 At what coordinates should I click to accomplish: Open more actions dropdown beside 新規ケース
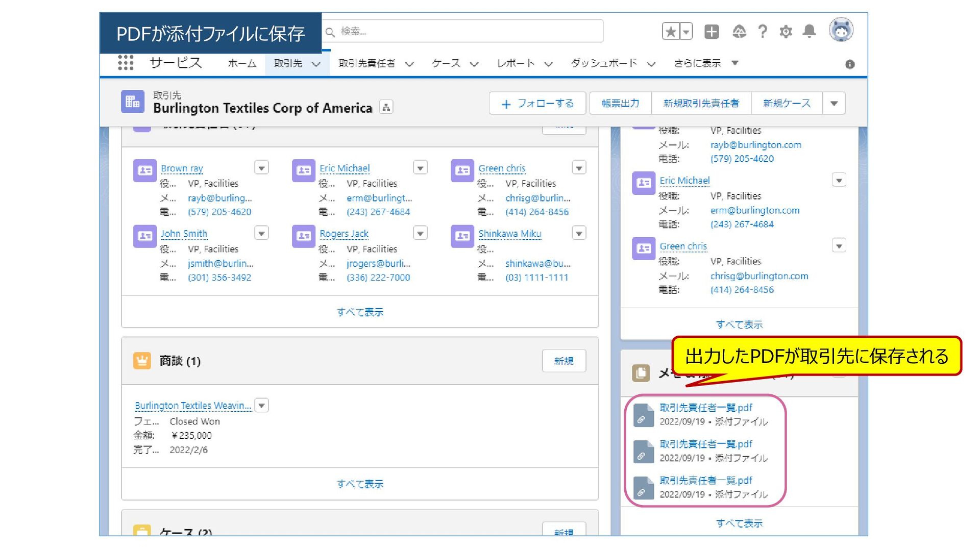tap(834, 104)
